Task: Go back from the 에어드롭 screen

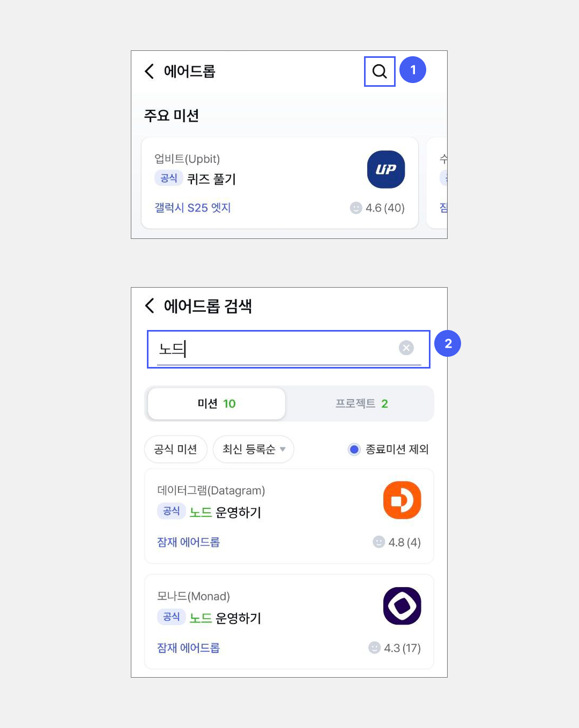Action: click(x=150, y=71)
